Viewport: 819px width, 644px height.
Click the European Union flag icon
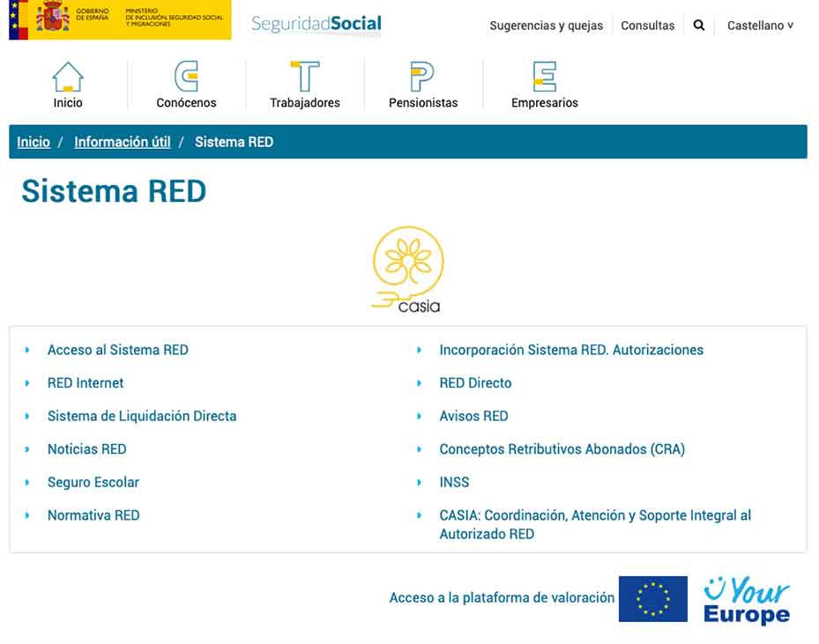(653, 598)
